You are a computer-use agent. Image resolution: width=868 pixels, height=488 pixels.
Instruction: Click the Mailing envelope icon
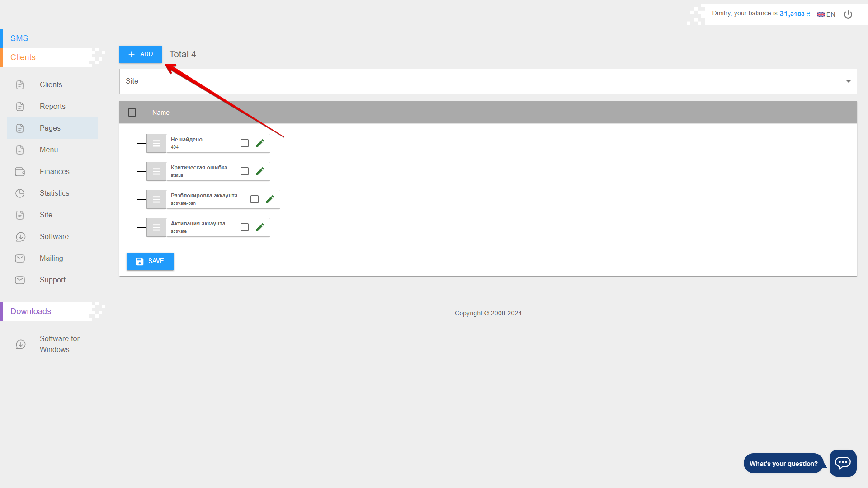tap(20, 258)
